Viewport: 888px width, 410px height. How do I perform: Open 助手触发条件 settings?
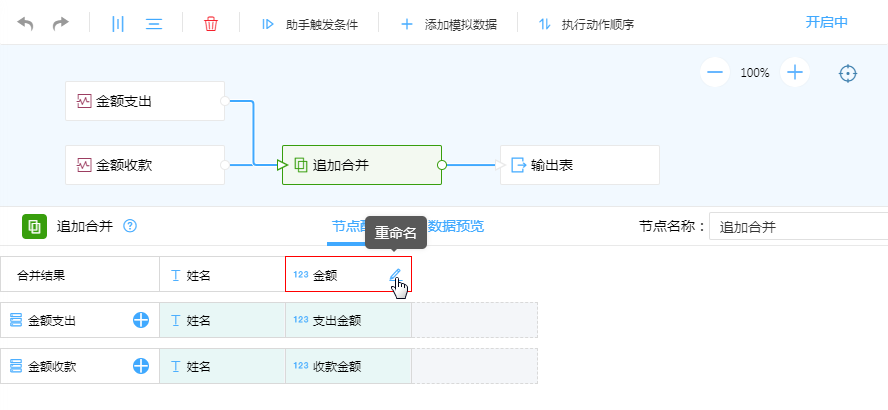click(x=309, y=23)
